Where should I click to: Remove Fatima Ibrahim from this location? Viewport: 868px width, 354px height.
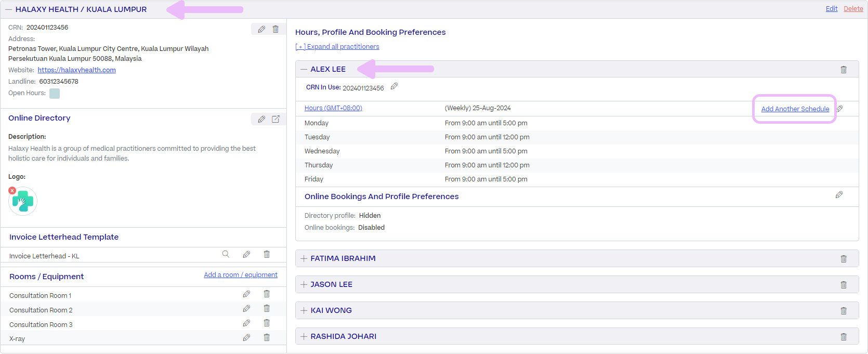point(844,259)
